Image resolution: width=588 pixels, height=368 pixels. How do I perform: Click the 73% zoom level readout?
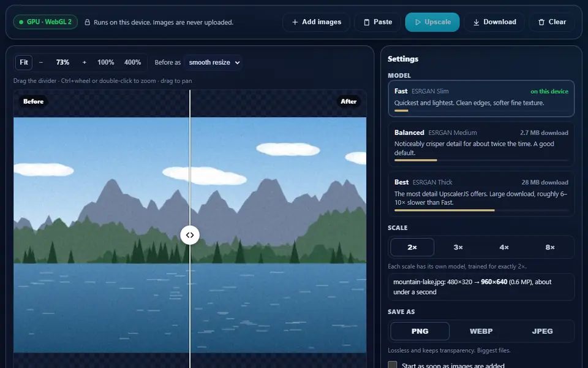[x=62, y=63]
